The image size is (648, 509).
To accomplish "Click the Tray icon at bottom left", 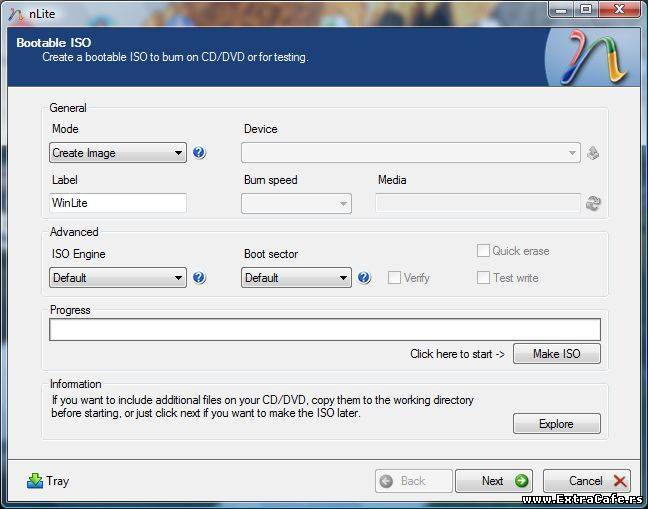I will point(36,481).
